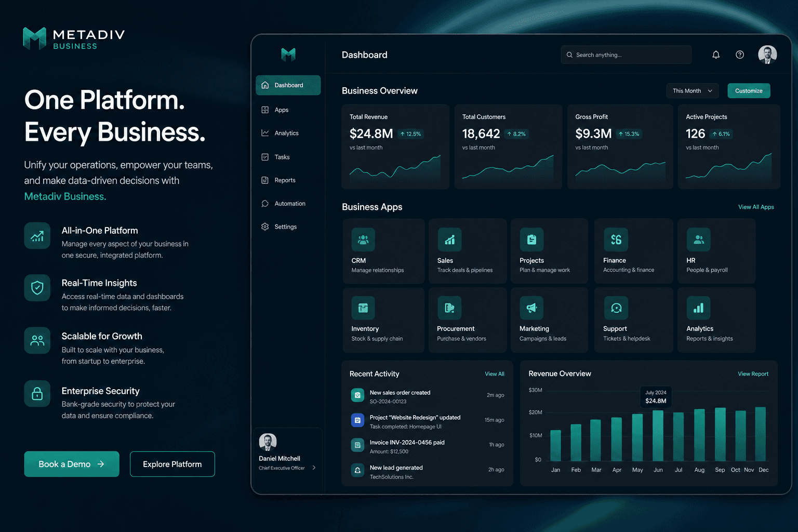Viewport: 798px width, 532px height.
Task: Open the View Report link
Action: (x=753, y=374)
